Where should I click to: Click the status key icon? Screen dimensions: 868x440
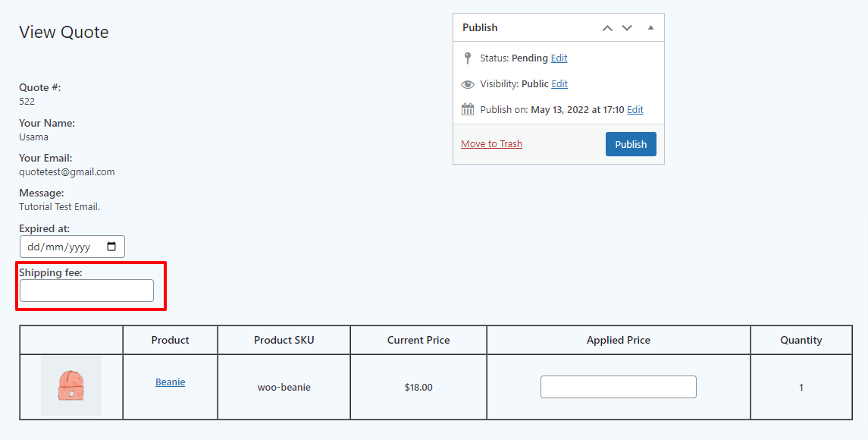pyautogui.click(x=468, y=58)
